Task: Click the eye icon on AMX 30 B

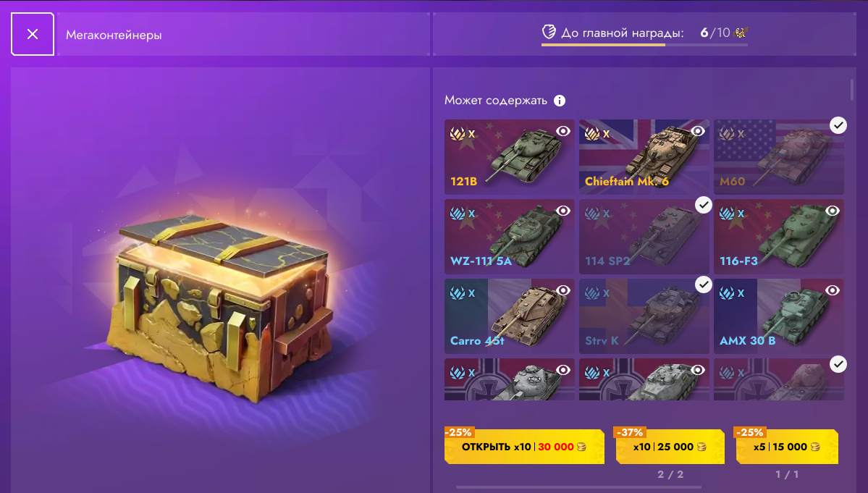Action: (x=833, y=290)
